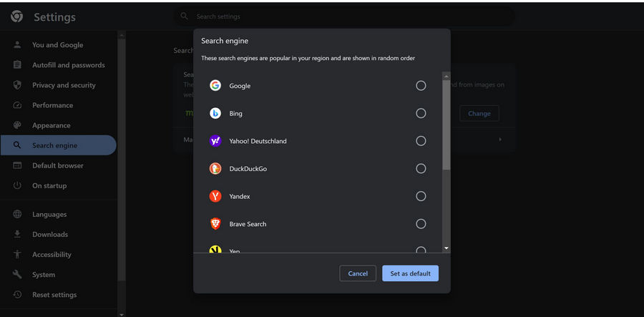Click the Search settings input field

pos(343,16)
